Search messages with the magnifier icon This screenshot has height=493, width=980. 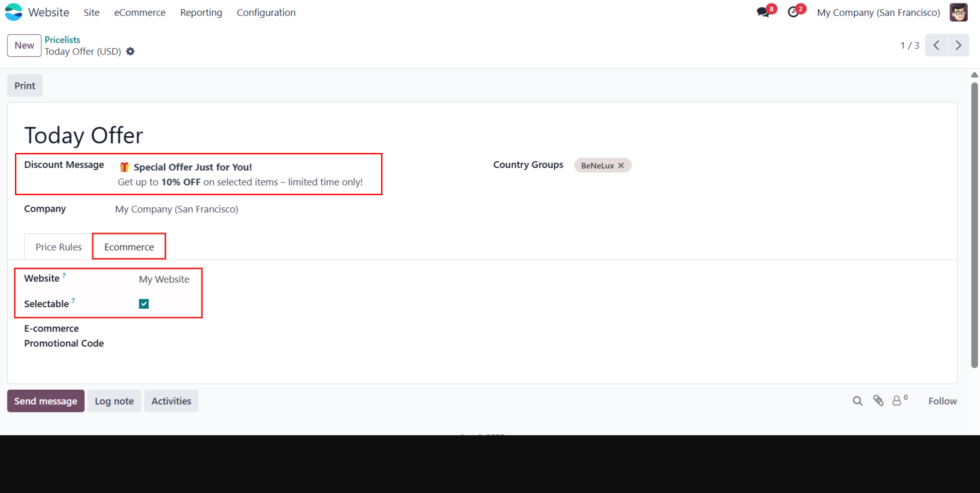(x=857, y=401)
